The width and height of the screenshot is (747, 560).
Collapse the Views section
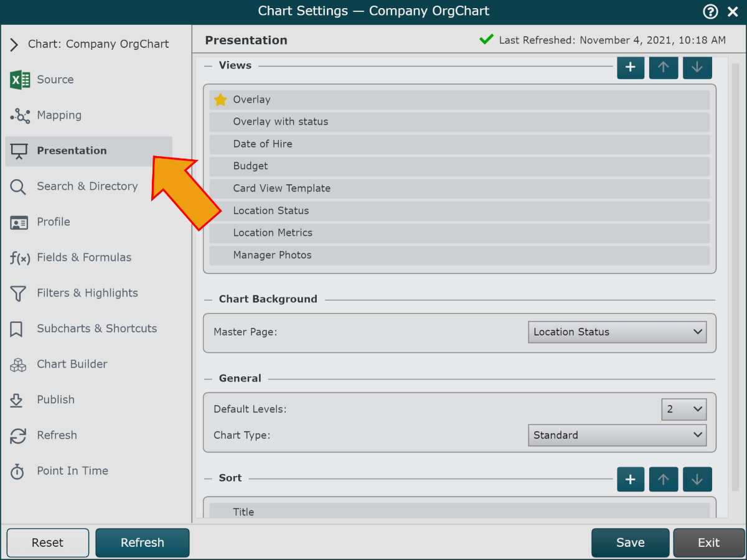[x=209, y=65]
